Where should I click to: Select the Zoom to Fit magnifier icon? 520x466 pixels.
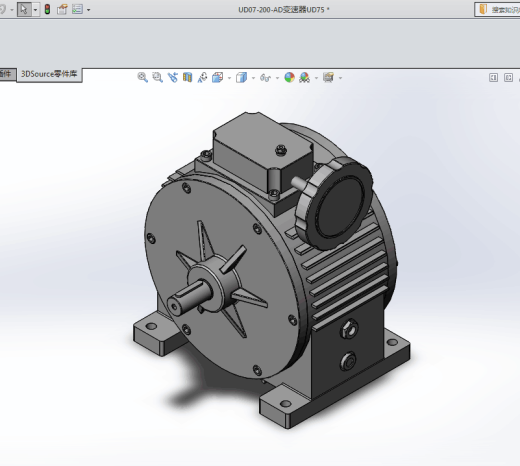click(x=142, y=77)
